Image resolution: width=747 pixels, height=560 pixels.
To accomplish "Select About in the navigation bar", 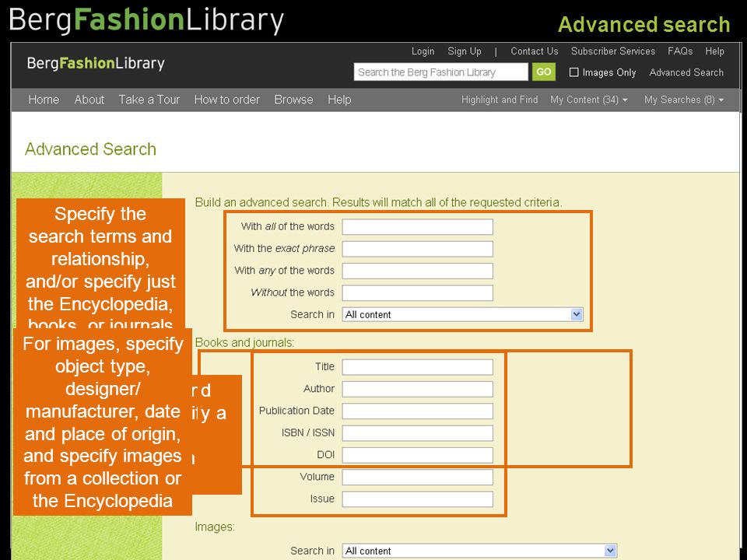I will click(89, 100).
